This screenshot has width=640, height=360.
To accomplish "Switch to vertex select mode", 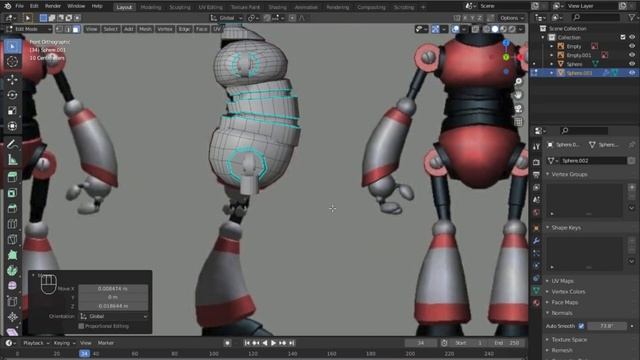I will click(x=60, y=29).
